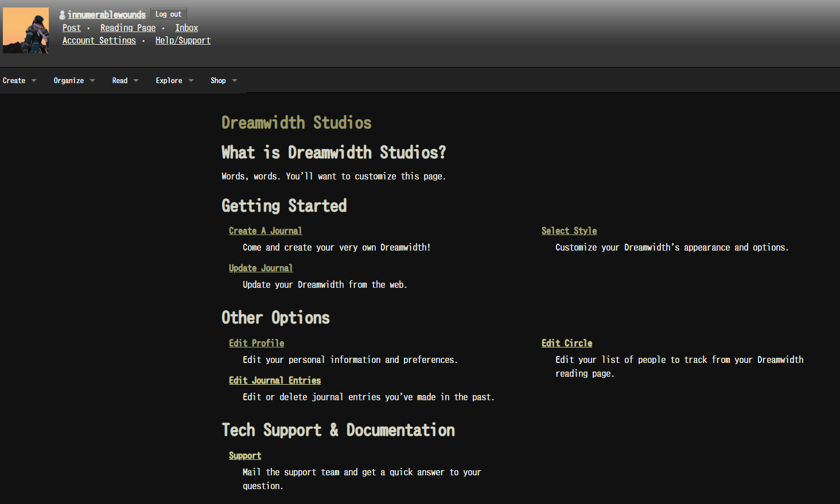Open the Create menu
Image resolution: width=840 pixels, height=504 pixels.
click(x=14, y=81)
